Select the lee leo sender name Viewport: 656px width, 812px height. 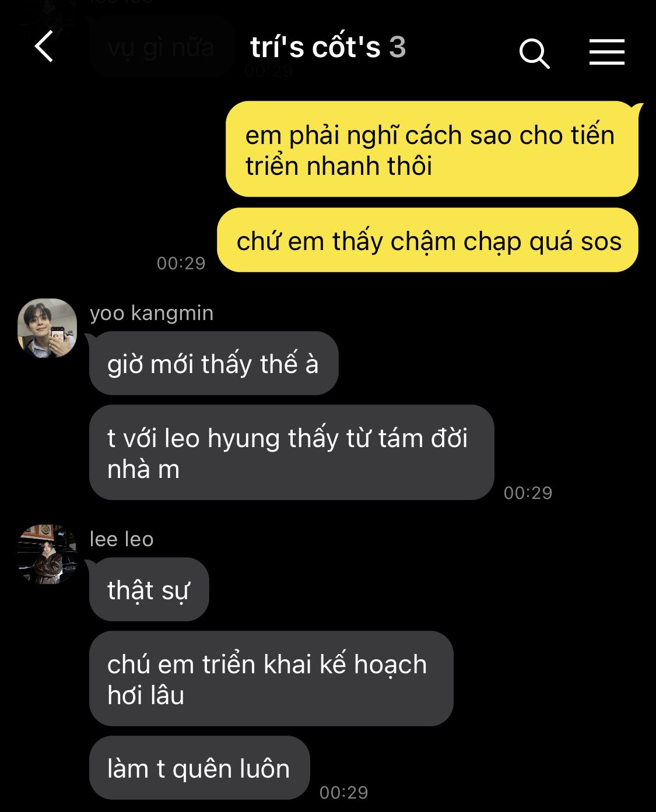(x=121, y=539)
